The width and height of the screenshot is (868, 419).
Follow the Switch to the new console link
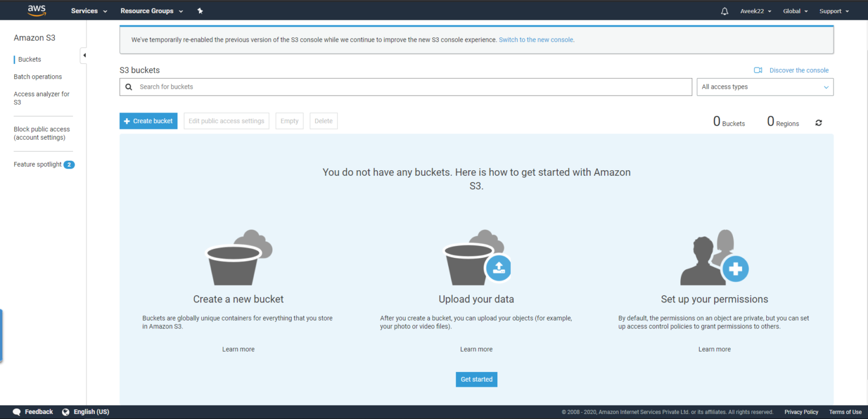pyautogui.click(x=536, y=40)
